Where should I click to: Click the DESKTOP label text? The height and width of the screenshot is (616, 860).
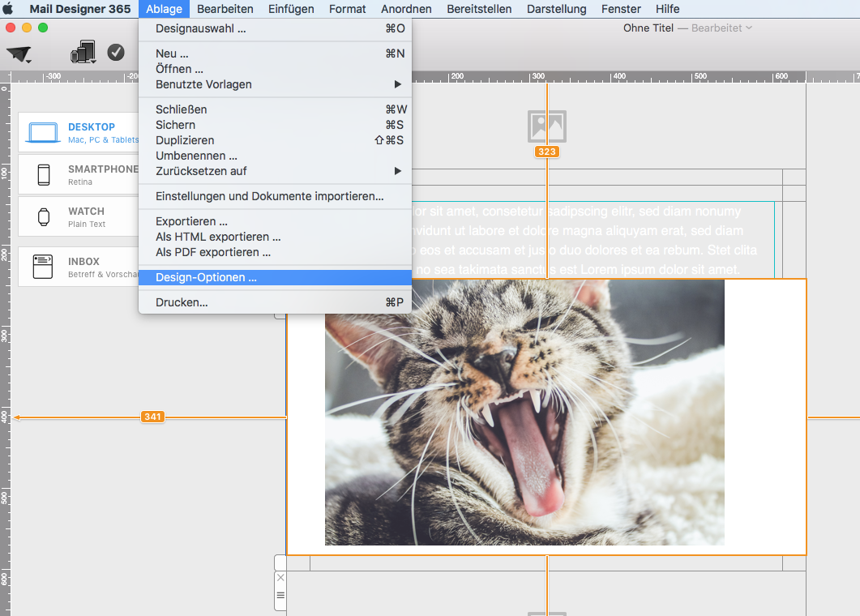tap(92, 126)
